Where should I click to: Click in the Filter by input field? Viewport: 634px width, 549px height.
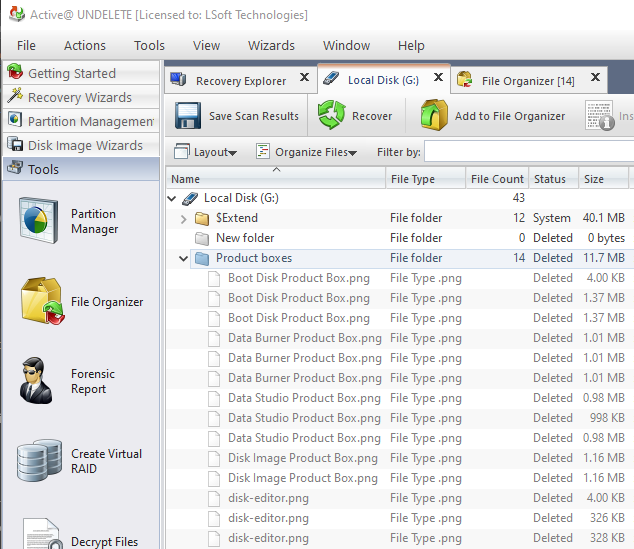pyautogui.click(x=528, y=152)
